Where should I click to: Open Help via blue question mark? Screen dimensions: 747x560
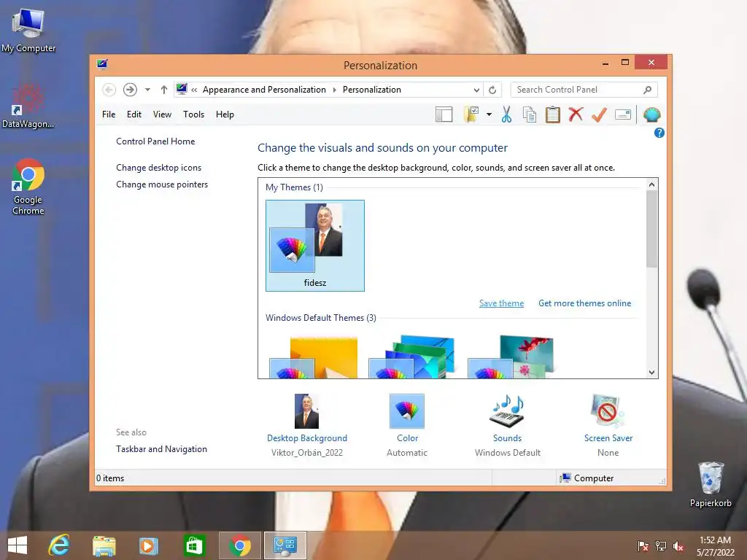pos(659,133)
